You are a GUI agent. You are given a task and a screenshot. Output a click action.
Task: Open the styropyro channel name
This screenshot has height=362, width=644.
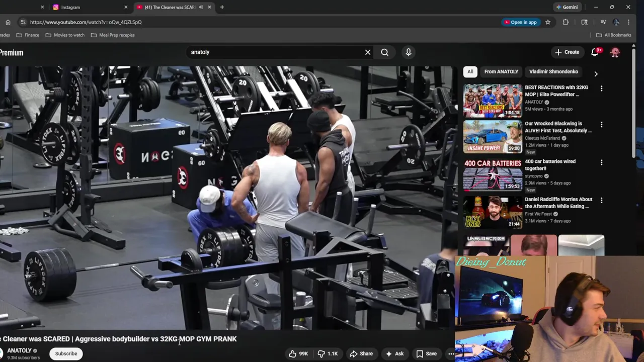tap(534, 176)
